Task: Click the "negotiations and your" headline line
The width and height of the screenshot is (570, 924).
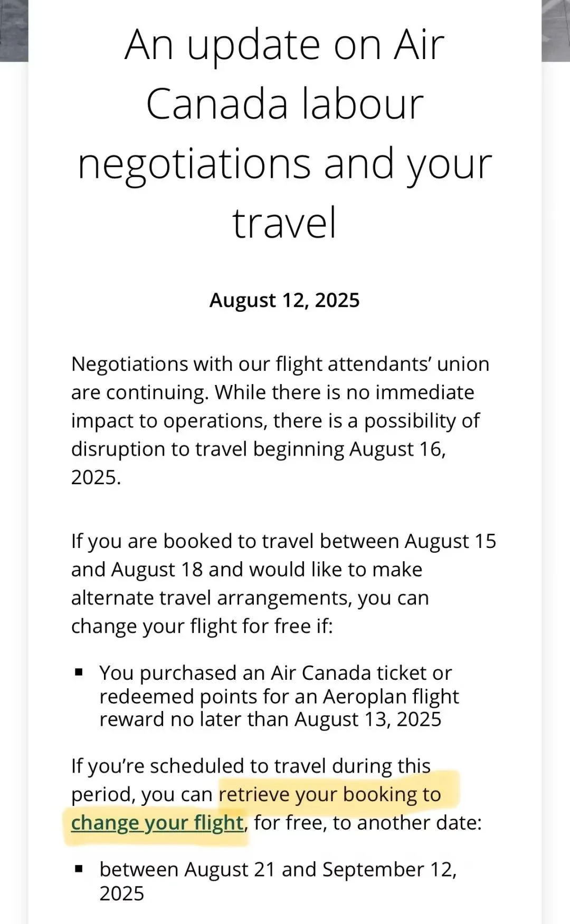Action: [284, 163]
